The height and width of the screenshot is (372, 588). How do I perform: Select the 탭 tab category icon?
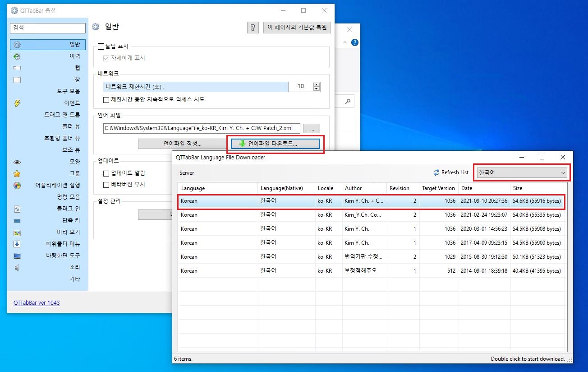point(17,68)
